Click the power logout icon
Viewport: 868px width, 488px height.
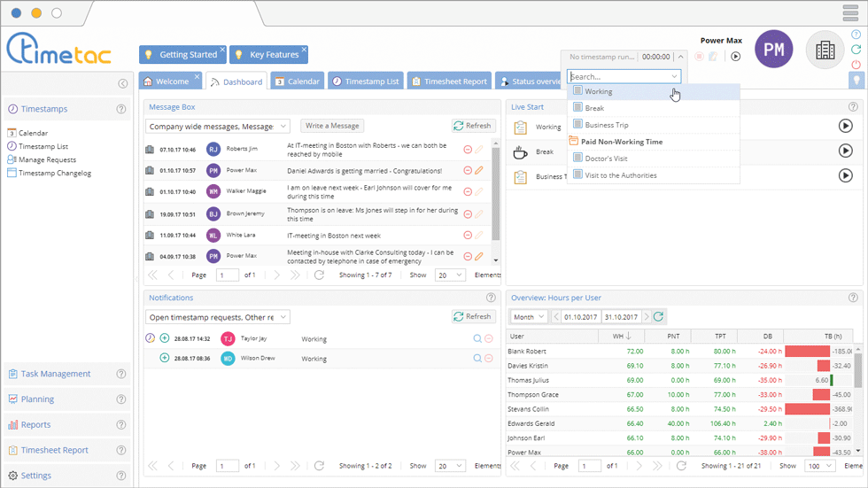(x=856, y=64)
